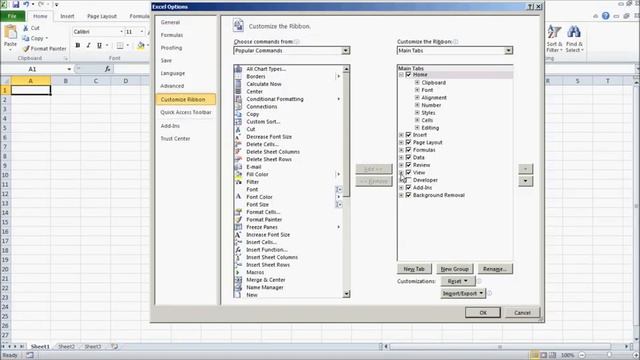640x360 pixels.
Task: Uncheck the Add-Ins tab checkbox
Action: [408, 188]
